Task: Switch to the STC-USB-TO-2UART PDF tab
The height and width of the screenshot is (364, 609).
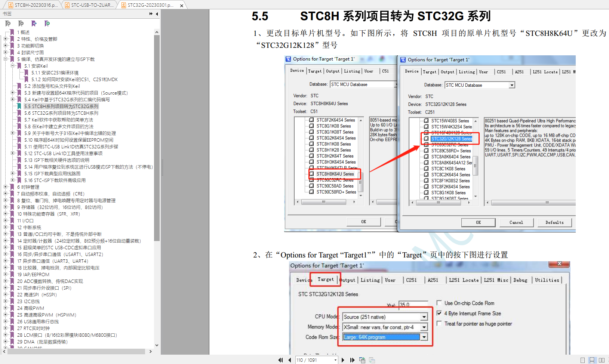Action: pyautogui.click(x=90, y=5)
